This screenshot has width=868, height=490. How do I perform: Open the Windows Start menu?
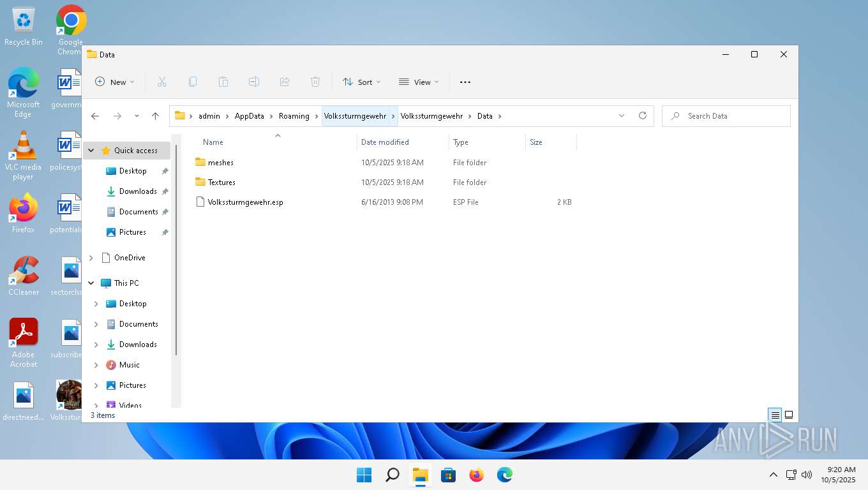(364, 475)
